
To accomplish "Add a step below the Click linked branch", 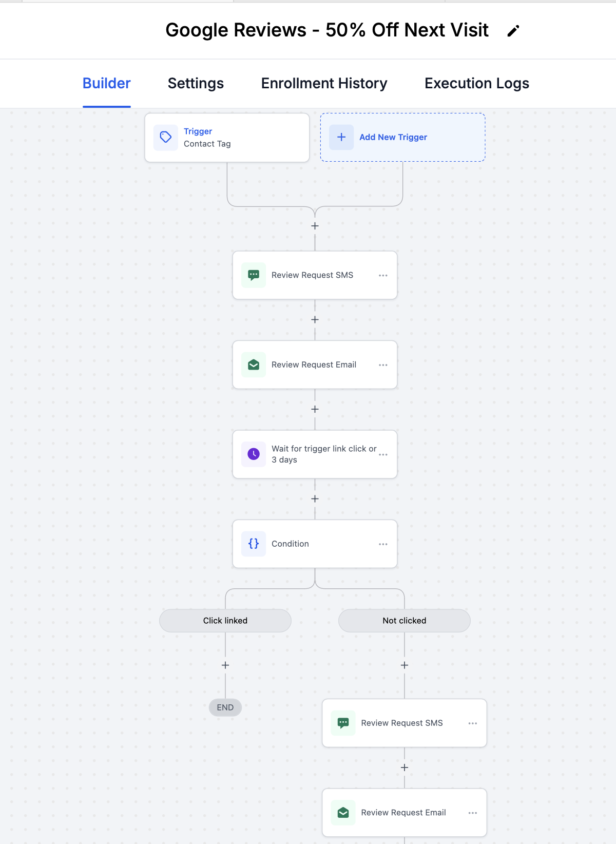I will [225, 665].
